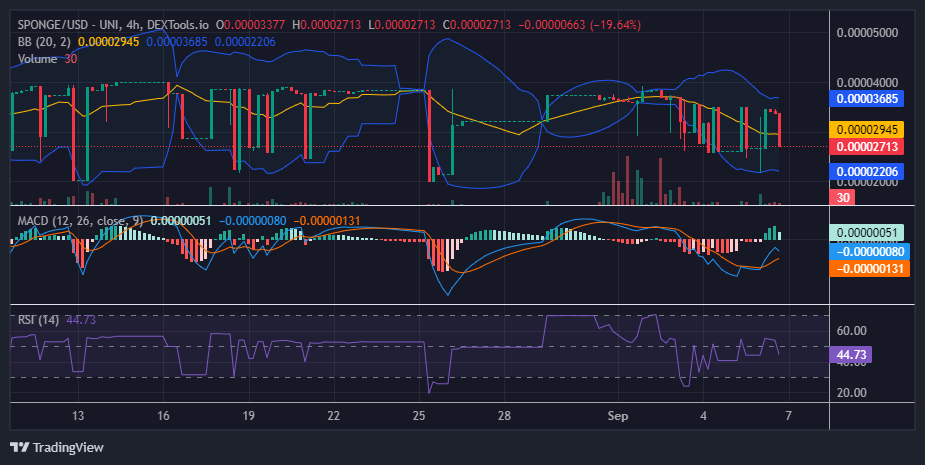Click the volume value tag 30

(842, 198)
